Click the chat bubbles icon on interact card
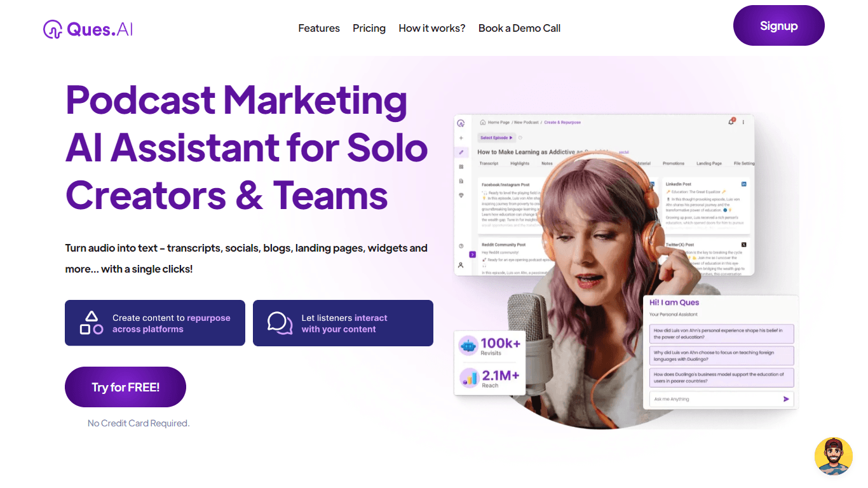868x488 pixels. pyautogui.click(x=280, y=323)
